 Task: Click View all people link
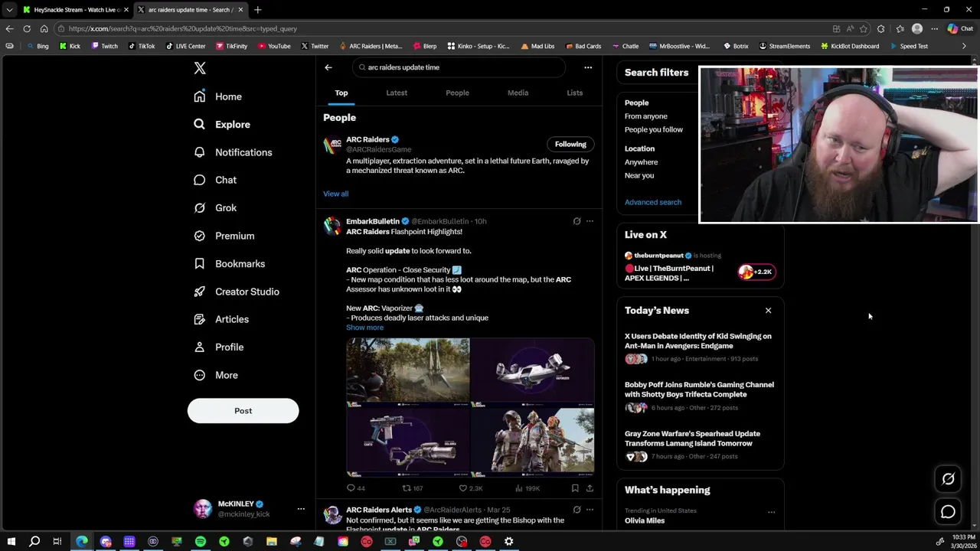335,194
